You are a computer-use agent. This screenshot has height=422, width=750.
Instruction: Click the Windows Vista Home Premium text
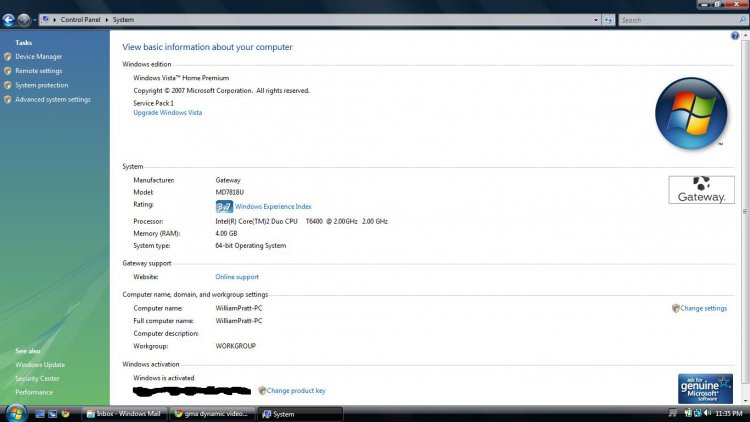[181, 78]
